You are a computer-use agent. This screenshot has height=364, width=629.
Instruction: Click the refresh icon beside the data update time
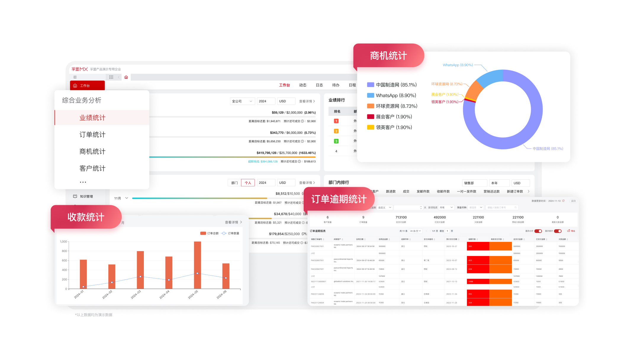563,201
